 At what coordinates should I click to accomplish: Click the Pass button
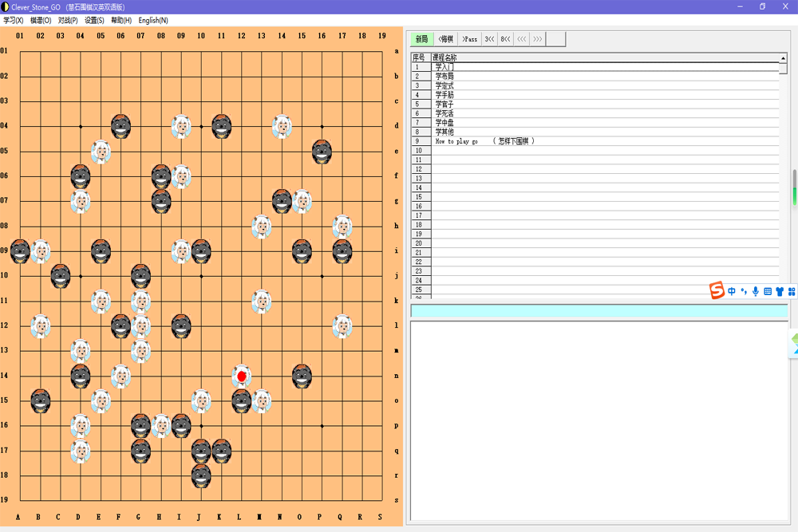468,38
